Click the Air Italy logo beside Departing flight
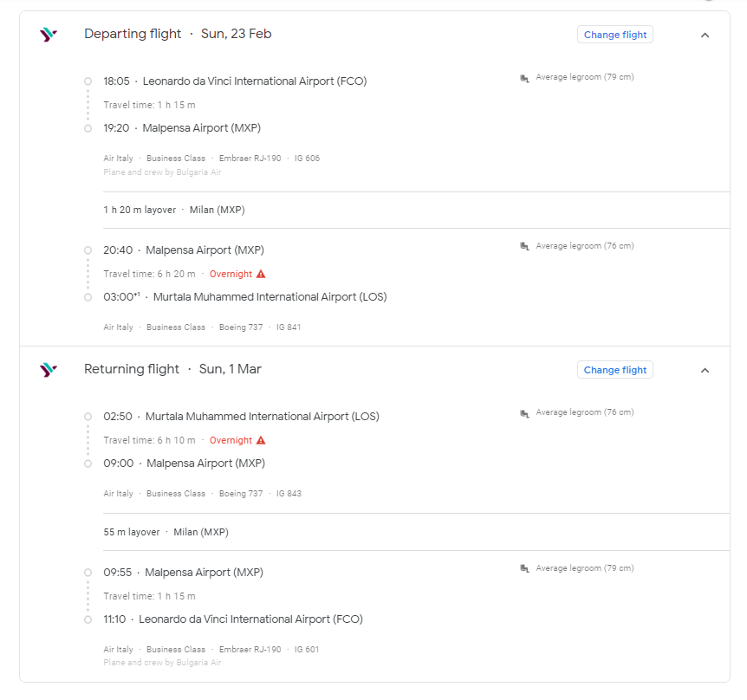The image size is (747, 700). coord(49,35)
